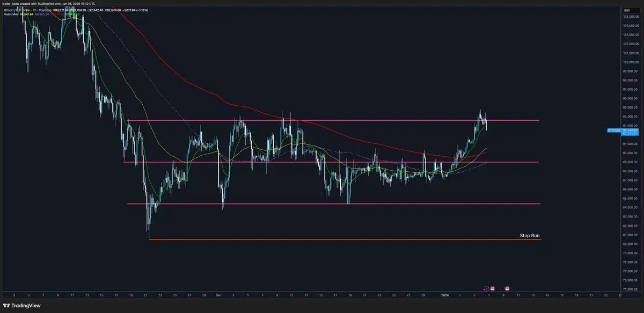This screenshot has width=644, height=313.
Task: Click the 75,000.00 price axis label
Action: 630,290
